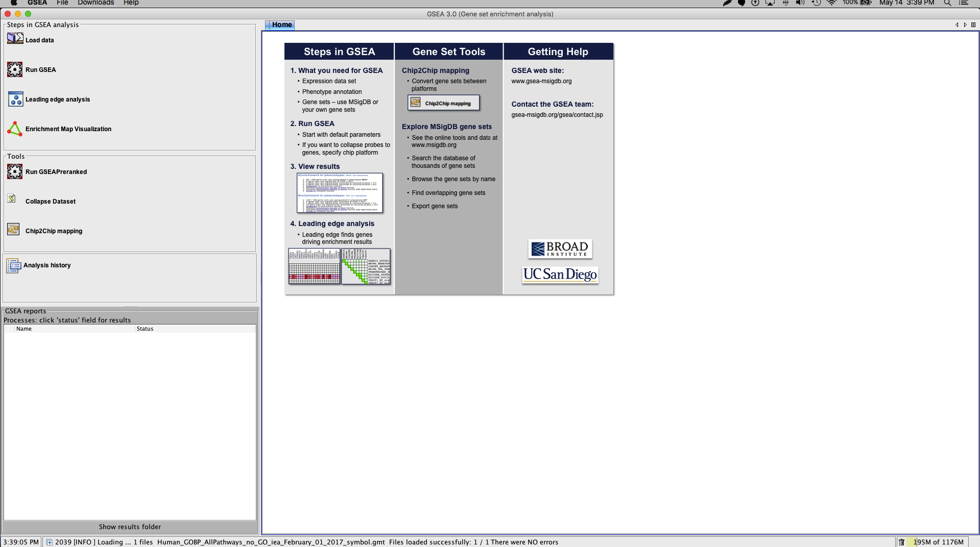Open the File menu
The image size is (980, 547).
coord(62,3)
